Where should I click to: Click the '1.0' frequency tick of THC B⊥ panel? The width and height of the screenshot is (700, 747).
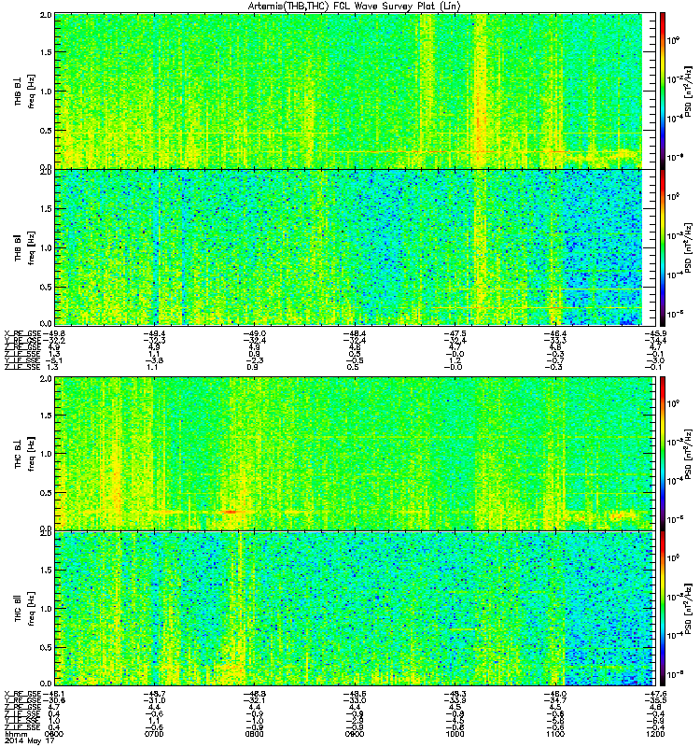coord(47,454)
